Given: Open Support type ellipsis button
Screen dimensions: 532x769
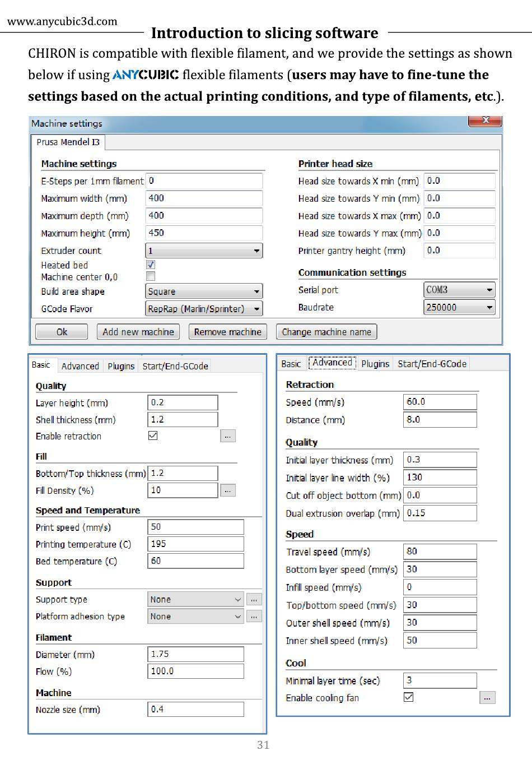Looking at the screenshot, I should [254, 600].
